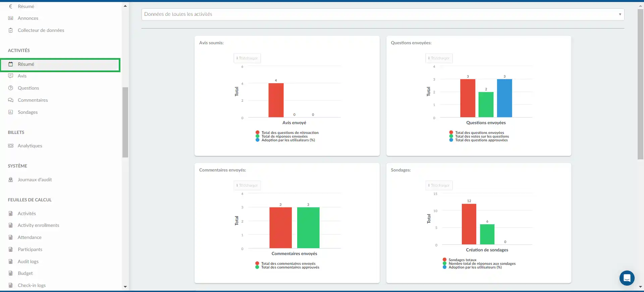Toggle legend Total de réponses envoyées

282,136
